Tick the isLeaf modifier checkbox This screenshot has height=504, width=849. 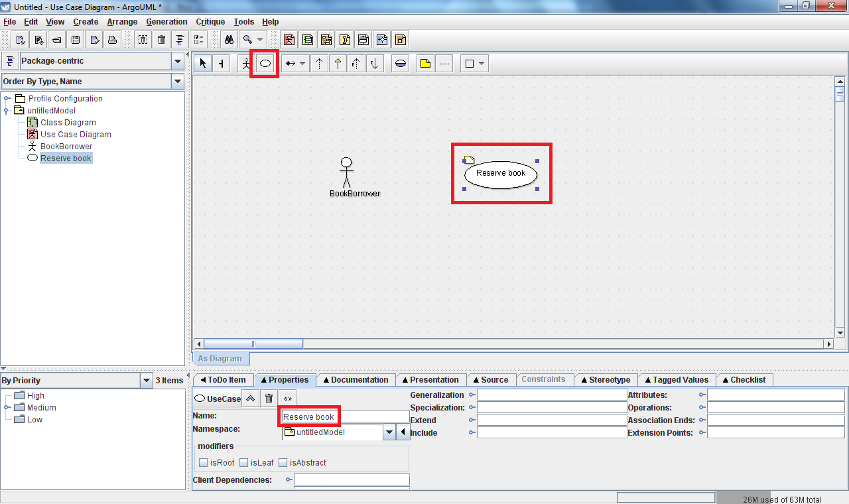tap(244, 462)
